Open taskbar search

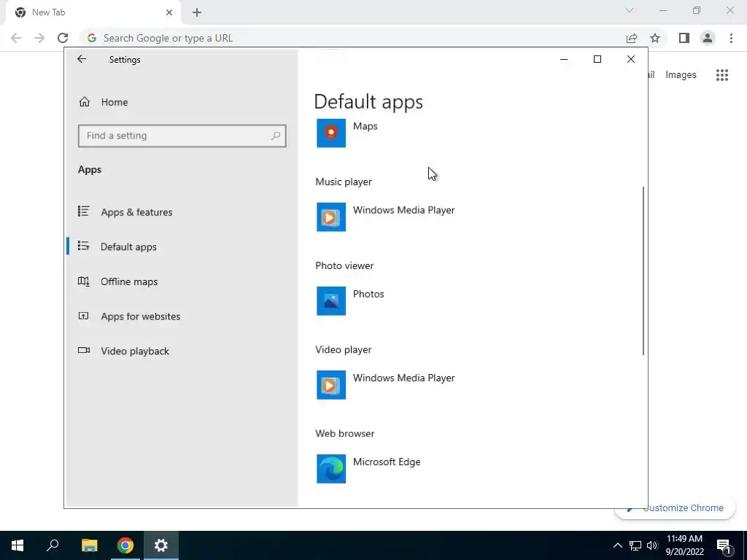[53, 545]
